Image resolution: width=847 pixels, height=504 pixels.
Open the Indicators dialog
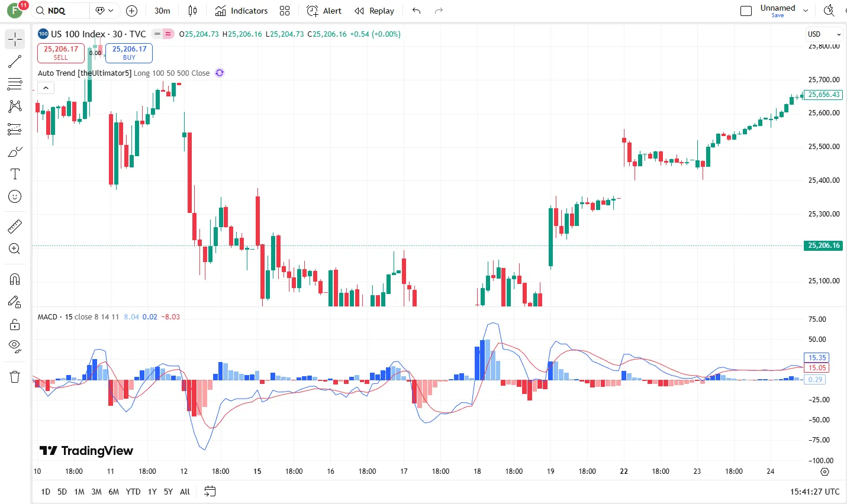point(241,11)
